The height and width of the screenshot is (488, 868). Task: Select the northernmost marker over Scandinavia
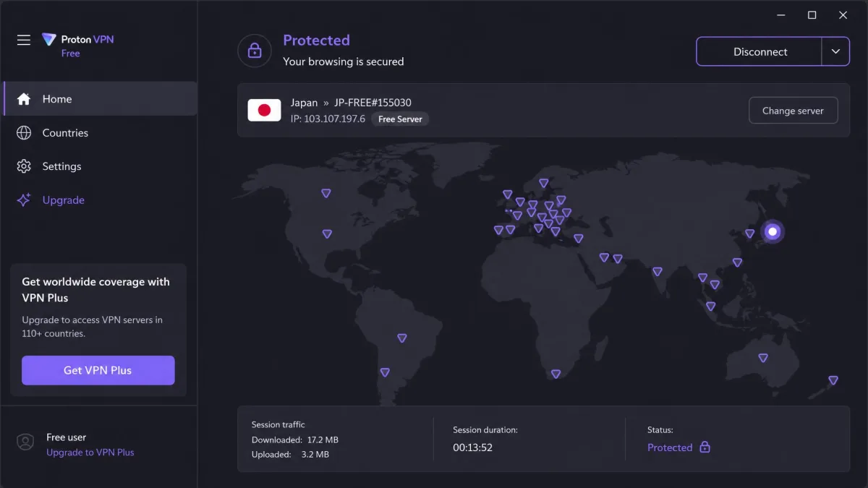point(544,184)
